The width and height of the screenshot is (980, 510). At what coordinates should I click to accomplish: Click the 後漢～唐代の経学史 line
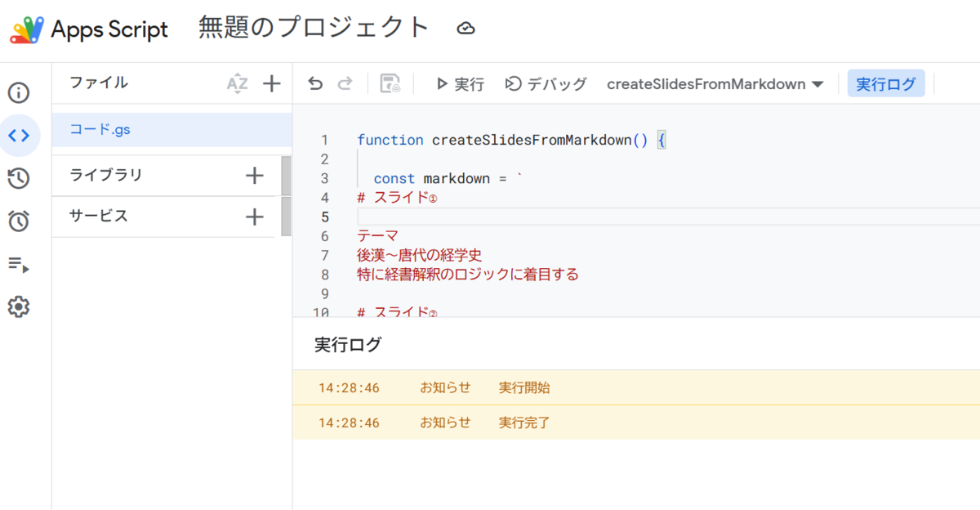(420, 255)
